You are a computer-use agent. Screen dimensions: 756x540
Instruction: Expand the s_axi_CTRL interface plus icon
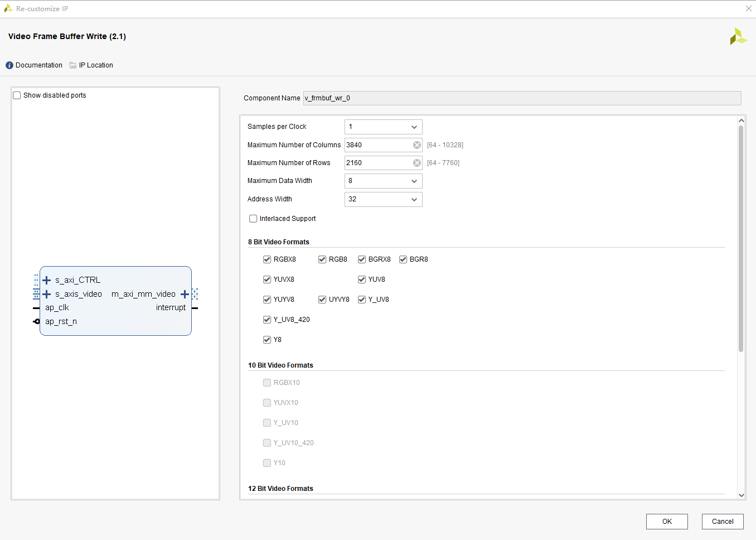47,279
